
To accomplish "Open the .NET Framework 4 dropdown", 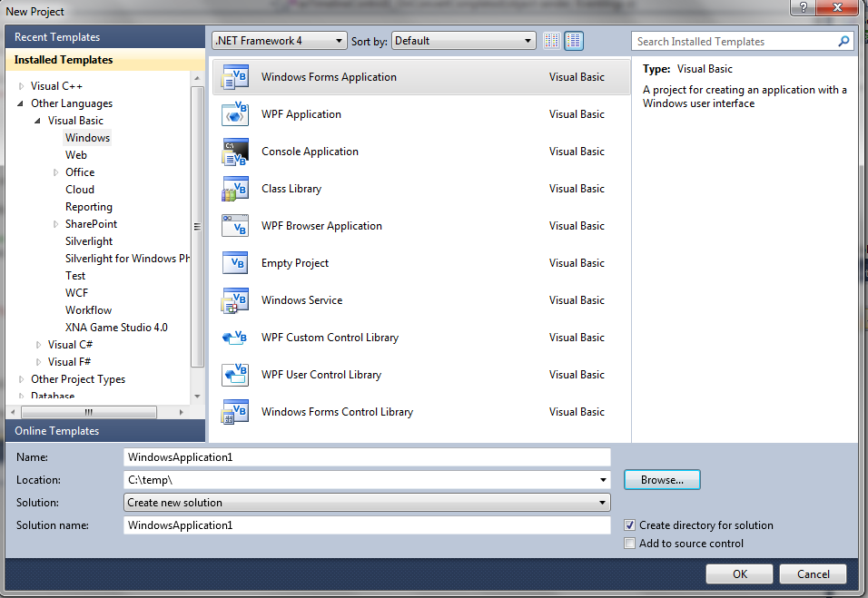I will (x=340, y=40).
